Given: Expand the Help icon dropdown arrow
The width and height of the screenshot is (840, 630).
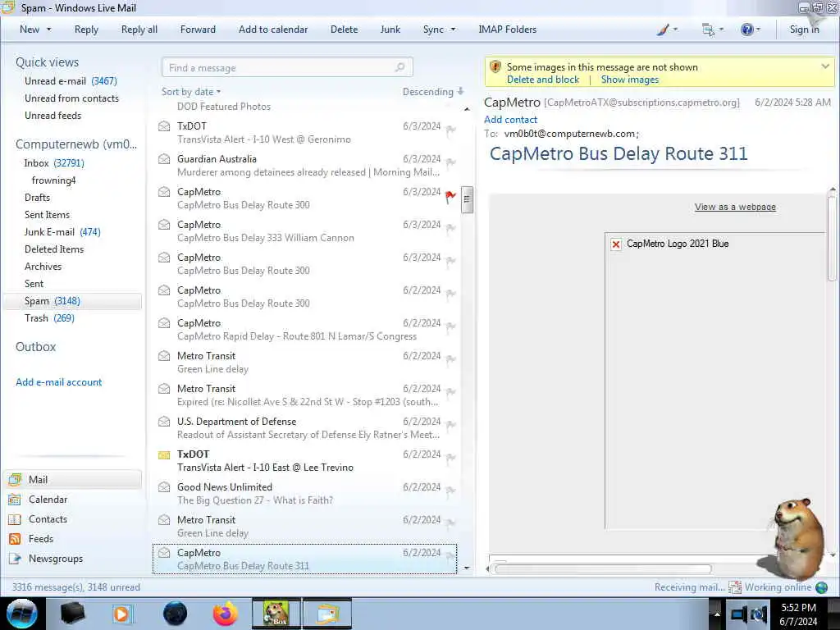Looking at the screenshot, I should 758,30.
